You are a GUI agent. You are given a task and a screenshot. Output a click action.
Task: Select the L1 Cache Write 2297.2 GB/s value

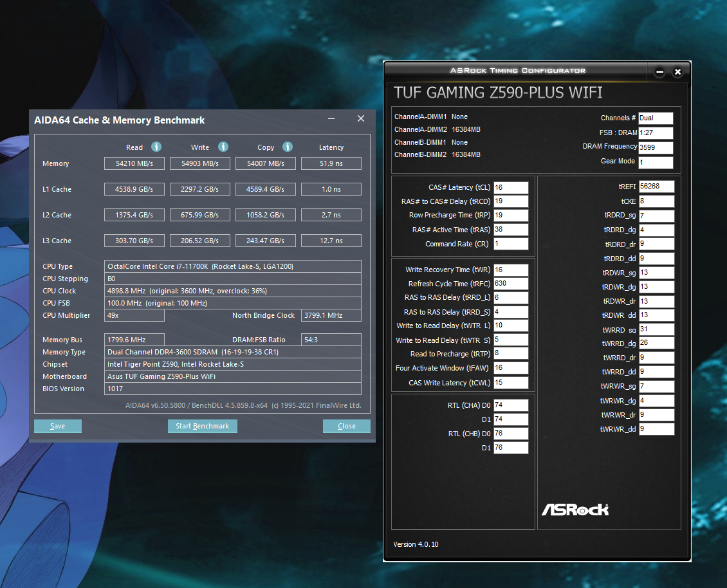[200, 189]
